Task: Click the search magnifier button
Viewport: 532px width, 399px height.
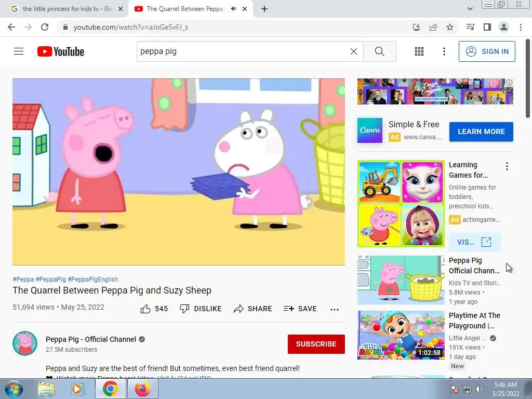Action: coord(380,51)
